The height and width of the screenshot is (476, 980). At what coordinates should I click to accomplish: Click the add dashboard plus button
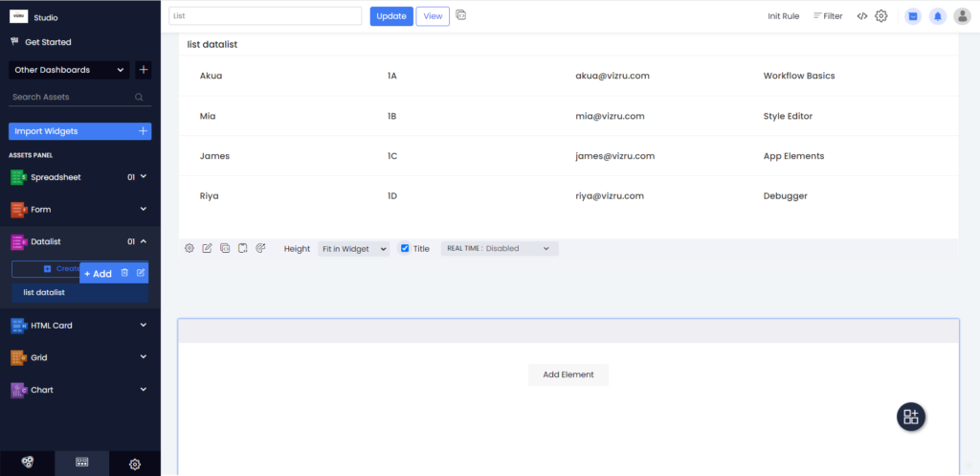tap(144, 69)
